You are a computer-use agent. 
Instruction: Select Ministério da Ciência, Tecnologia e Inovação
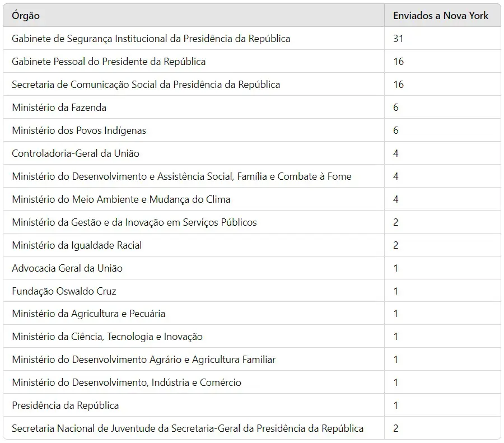click(107, 336)
